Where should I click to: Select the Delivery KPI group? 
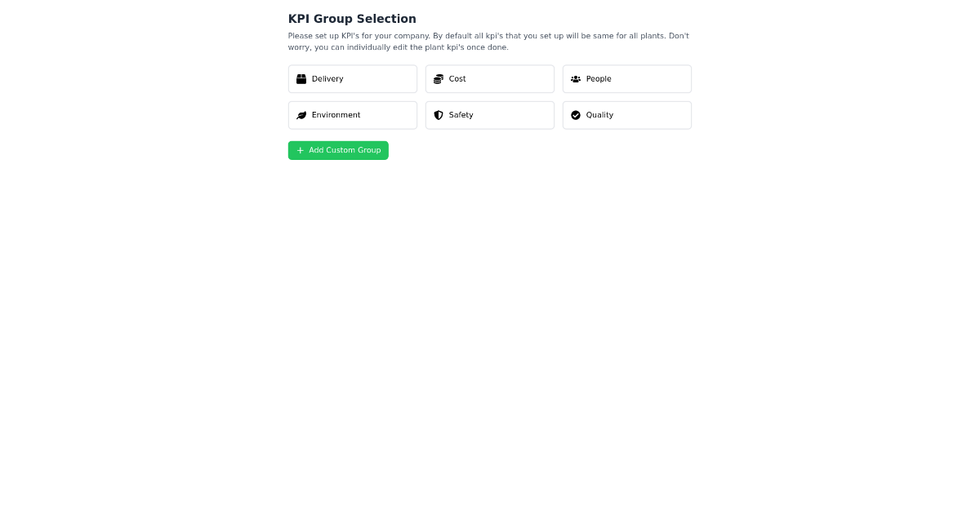click(x=353, y=78)
